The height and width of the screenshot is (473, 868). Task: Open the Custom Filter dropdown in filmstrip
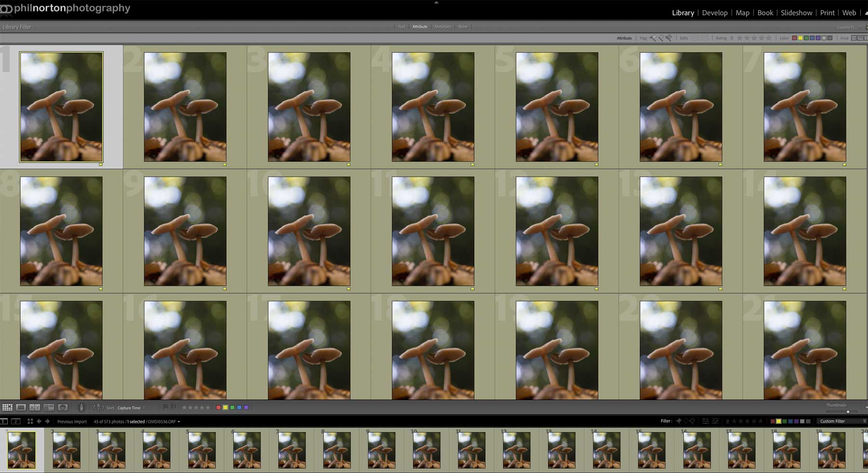(841, 421)
